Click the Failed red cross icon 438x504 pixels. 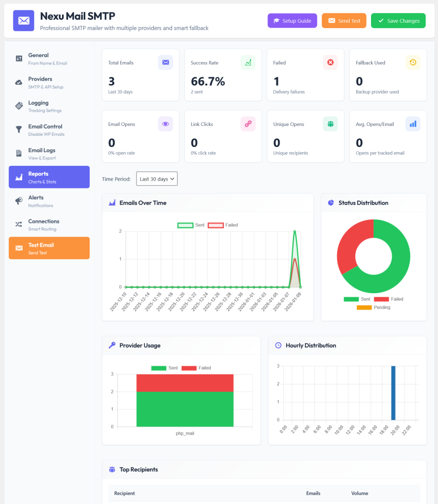[x=331, y=63]
